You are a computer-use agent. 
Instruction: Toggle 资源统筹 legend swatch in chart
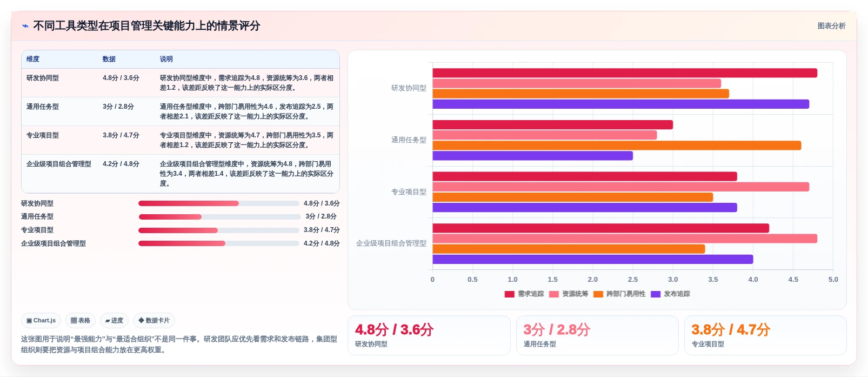pyautogui.click(x=553, y=294)
